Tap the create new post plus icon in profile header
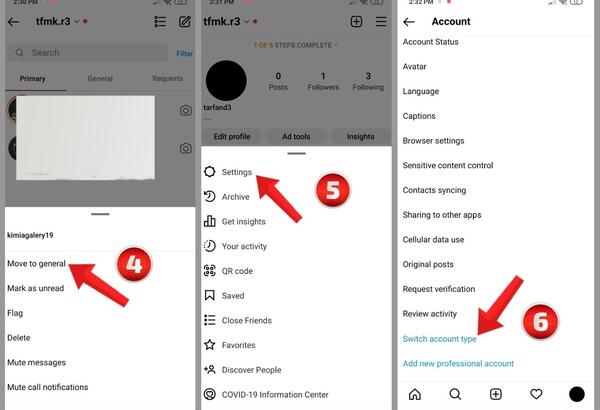This screenshot has height=410, width=600. pos(356,21)
